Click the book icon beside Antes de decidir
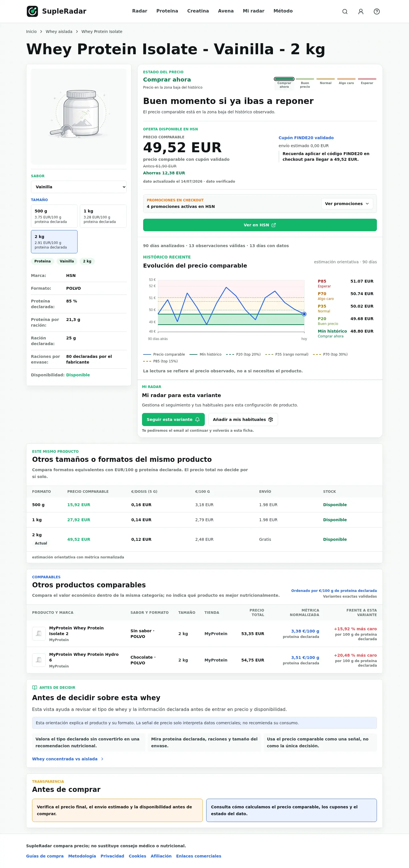Viewport: 409px width, 868px height. click(34, 687)
